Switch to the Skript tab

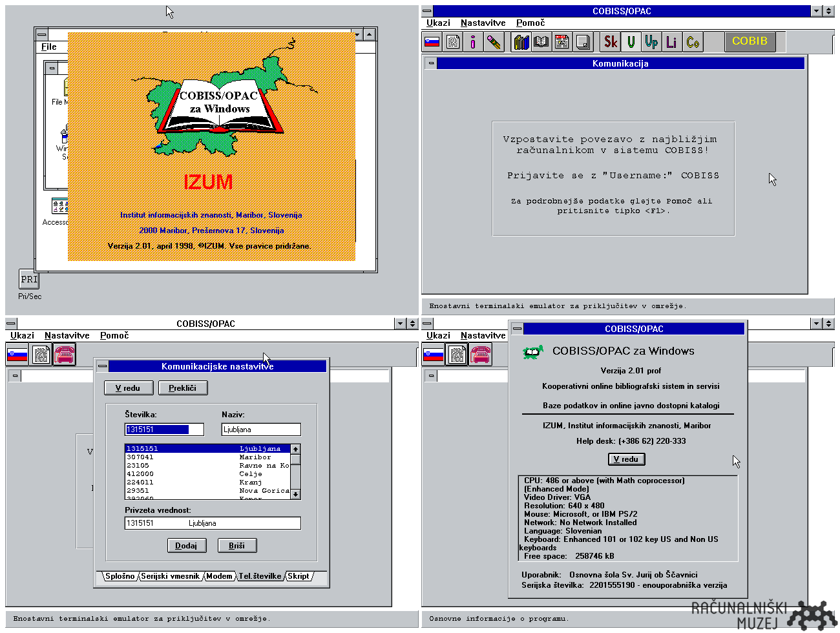(298, 576)
